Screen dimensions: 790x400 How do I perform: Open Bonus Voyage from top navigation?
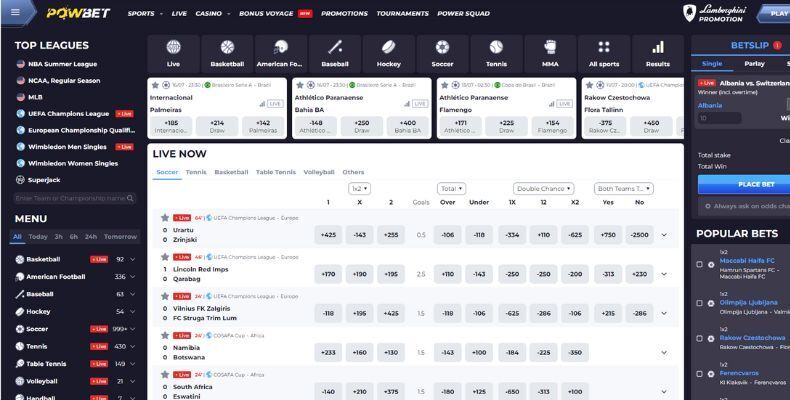(267, 14)
